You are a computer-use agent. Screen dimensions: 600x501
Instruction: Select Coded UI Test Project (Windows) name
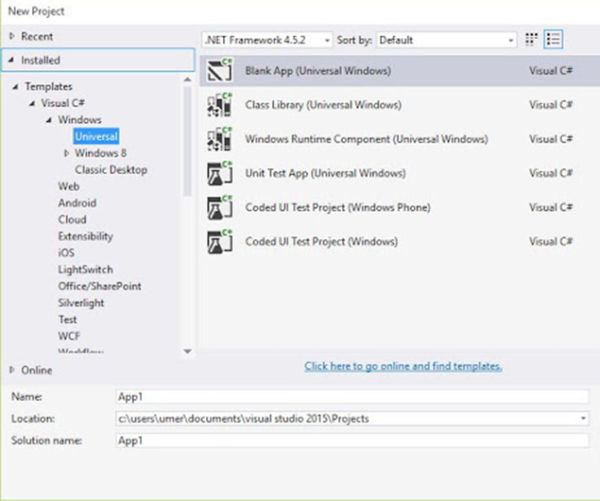pyautogui.click(x=321, y=242)
